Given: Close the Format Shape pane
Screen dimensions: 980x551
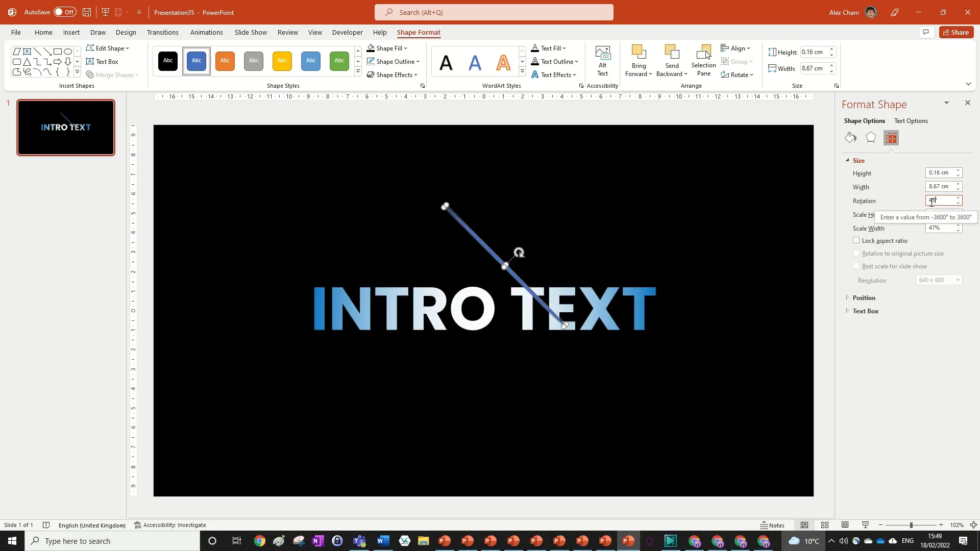Looking at the screenshot, I should (967, 103).
